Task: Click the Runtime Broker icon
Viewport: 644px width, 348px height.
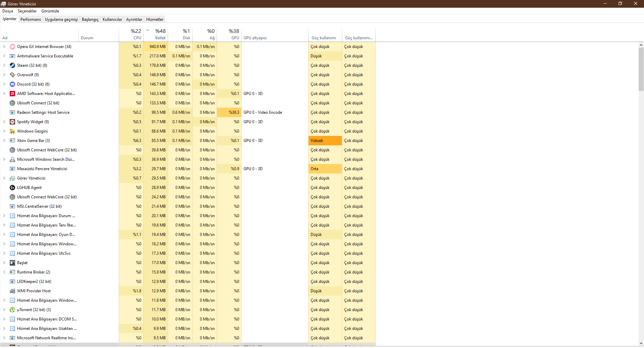Action: click(12, 272)
